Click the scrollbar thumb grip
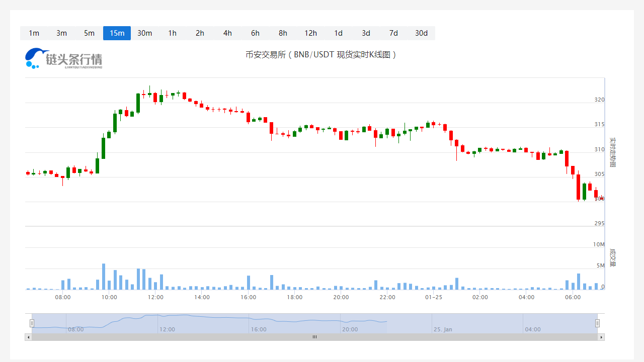Viewport: 644px width, 362px height. (314, 337)
